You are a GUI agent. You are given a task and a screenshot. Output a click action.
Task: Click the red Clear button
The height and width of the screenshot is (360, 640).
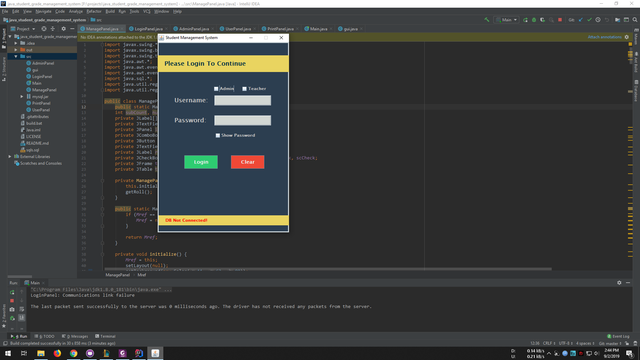[247, 162]
